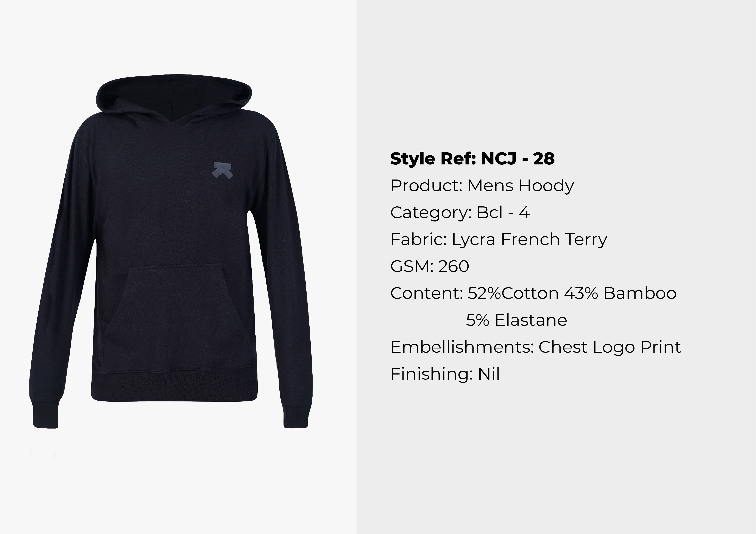
Task: Click the Category: Bcl - 4 line
Action: click(460, 213)
